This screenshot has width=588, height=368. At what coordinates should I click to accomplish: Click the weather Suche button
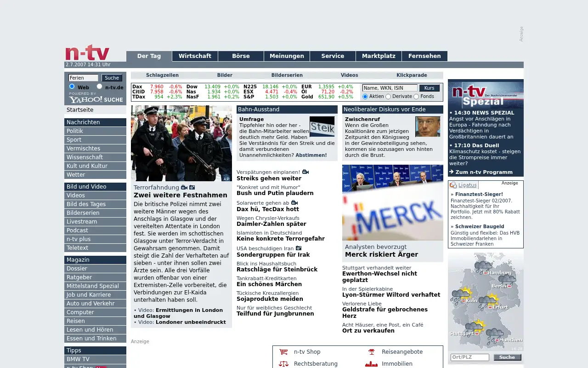pos(507,357)
